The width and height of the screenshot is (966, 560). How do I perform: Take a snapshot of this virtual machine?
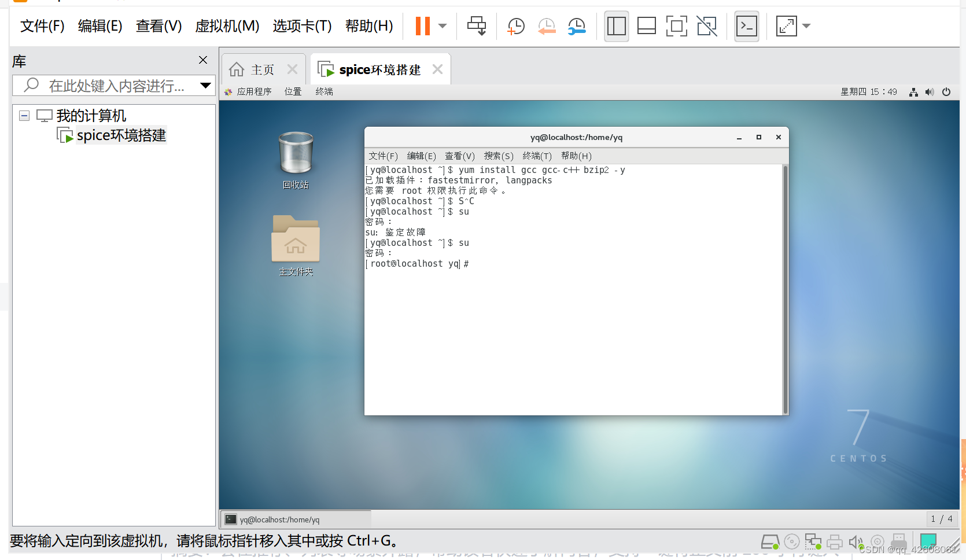[x=515, y=26]
